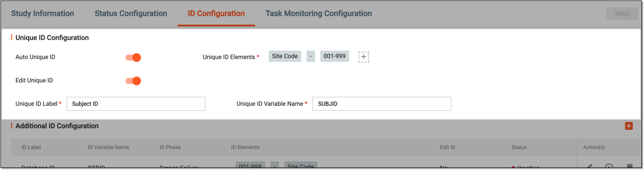Screen dimensions: 644x170
Task: Click the ID Variable Name column header
Action: coord(108,147)
